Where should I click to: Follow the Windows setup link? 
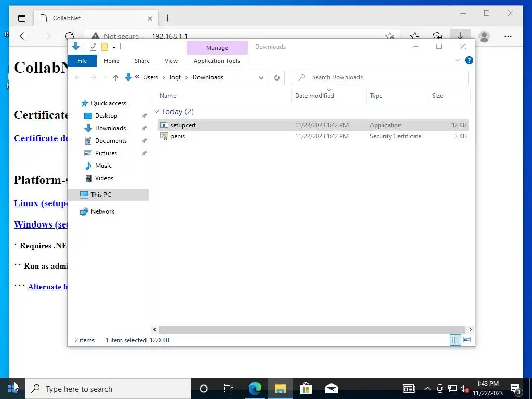coord(41,224)
